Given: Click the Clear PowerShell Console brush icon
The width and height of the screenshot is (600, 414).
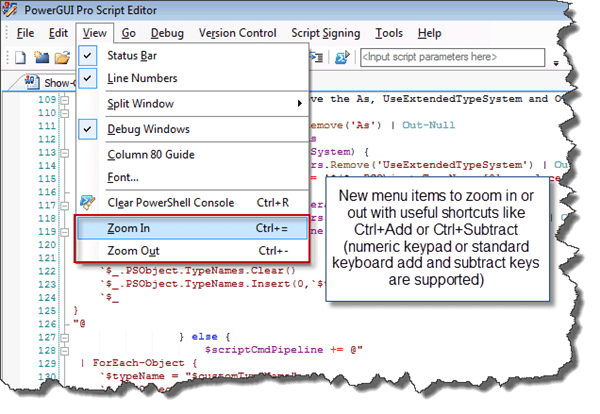Looking at the screenshot, I should pyautogui.click(x=88, y=202).
